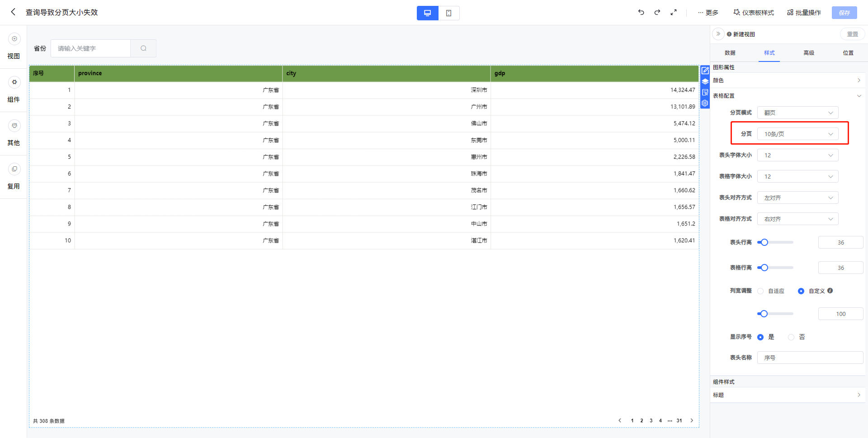The height and width of the screenshot is (438, 868).
Task: Go to page 3 in pagination
Action: coord(651,420)
